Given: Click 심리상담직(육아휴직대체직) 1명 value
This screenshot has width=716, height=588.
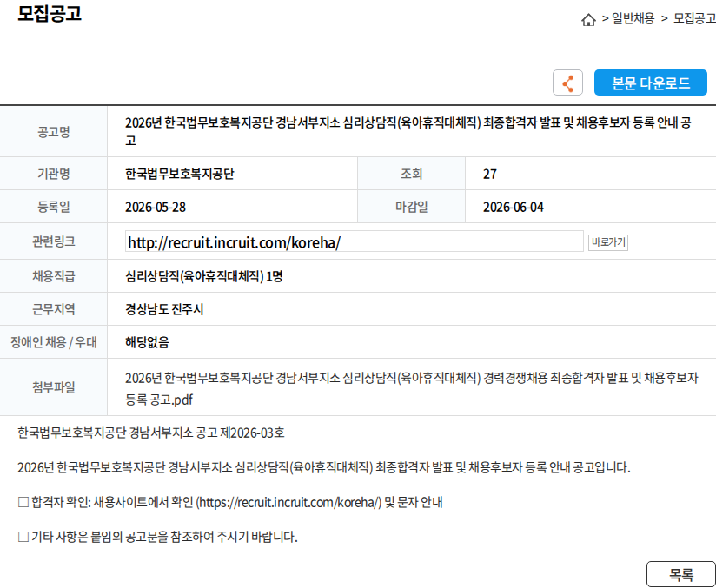Looking at the screenshot, I should click(x=203, y=276).
